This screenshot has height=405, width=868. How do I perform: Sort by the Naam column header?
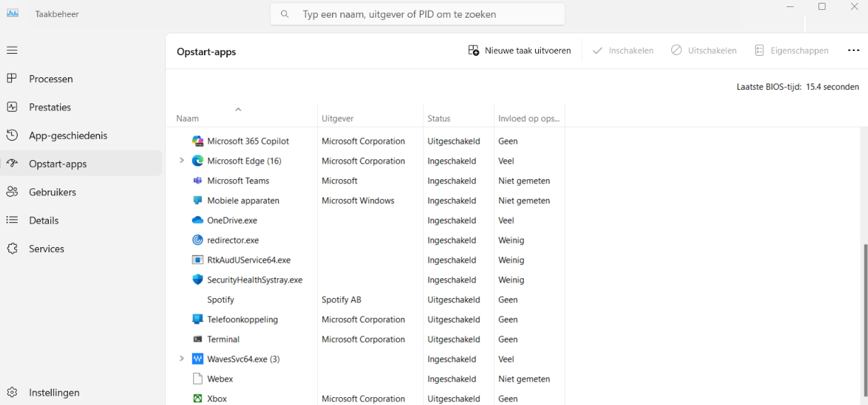(x=188, y=118)
